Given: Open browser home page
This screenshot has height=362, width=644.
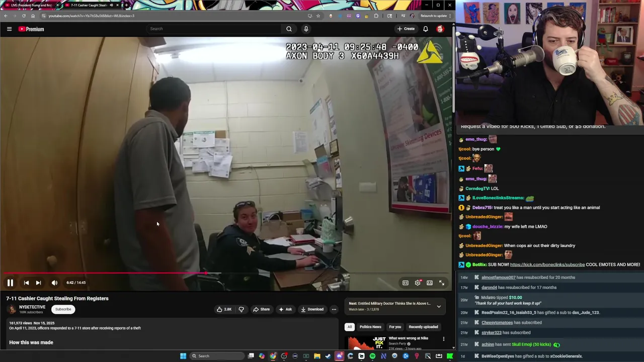Looking at the screenshot, I should (33, 16).
